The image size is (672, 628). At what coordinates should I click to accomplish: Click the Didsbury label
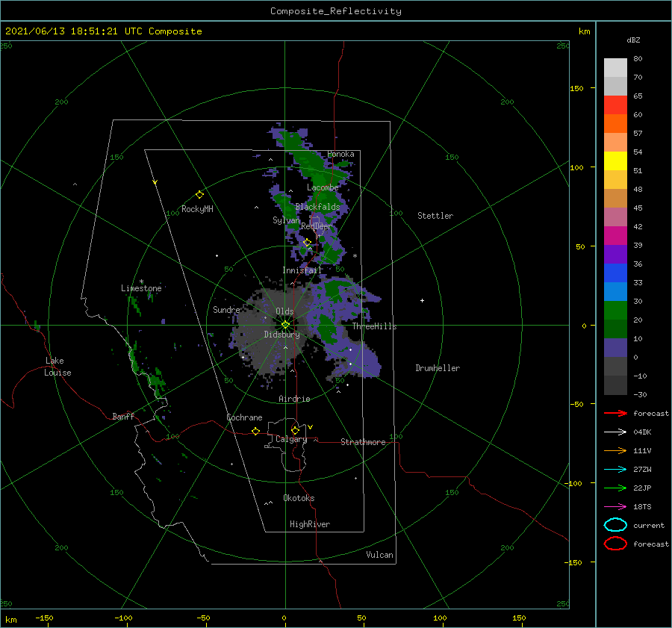coord(281,335)
